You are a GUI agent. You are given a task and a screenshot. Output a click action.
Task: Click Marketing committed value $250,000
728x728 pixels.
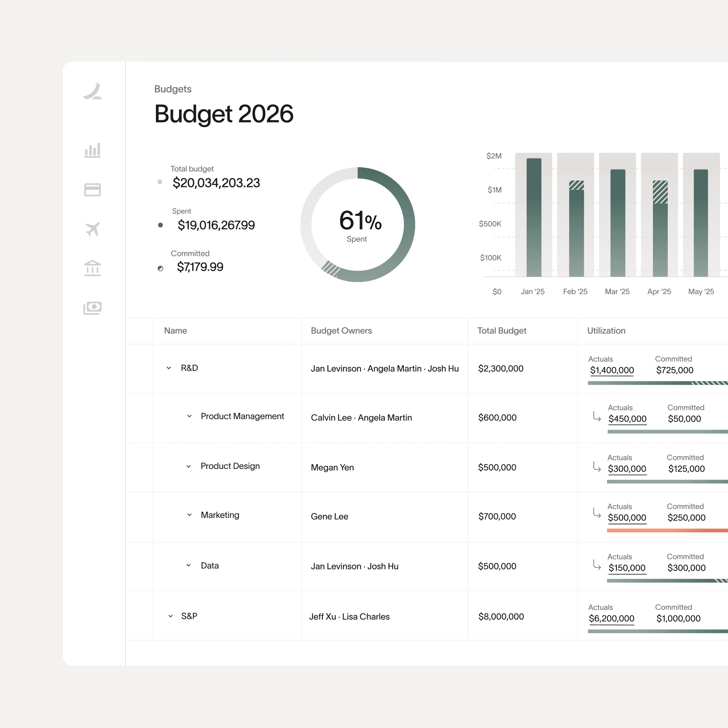pos(686,518)
